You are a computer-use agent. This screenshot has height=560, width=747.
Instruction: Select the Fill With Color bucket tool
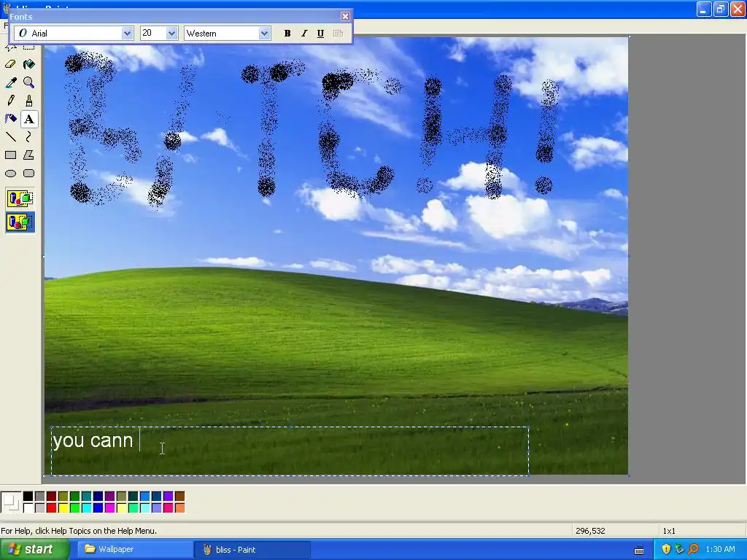click(x=29, y=64)
